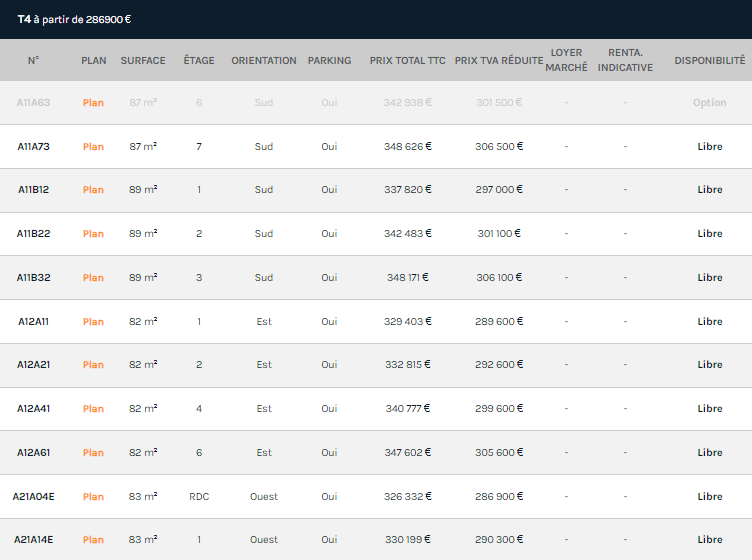Screen dimensions: 752x560
Task: Select the Libre status for lot A11A73
Action: pyautogui.click(x=709, y=147)
